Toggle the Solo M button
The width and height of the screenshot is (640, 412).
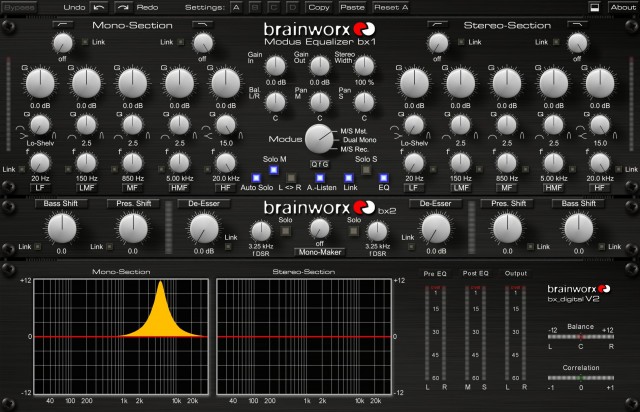pos(274,171)
